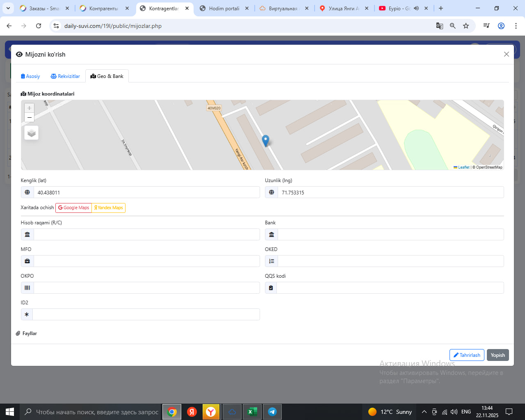525x420 pixels.
Task: Focus the Hisob raqami (R/C) field
Action: point(146,235)
